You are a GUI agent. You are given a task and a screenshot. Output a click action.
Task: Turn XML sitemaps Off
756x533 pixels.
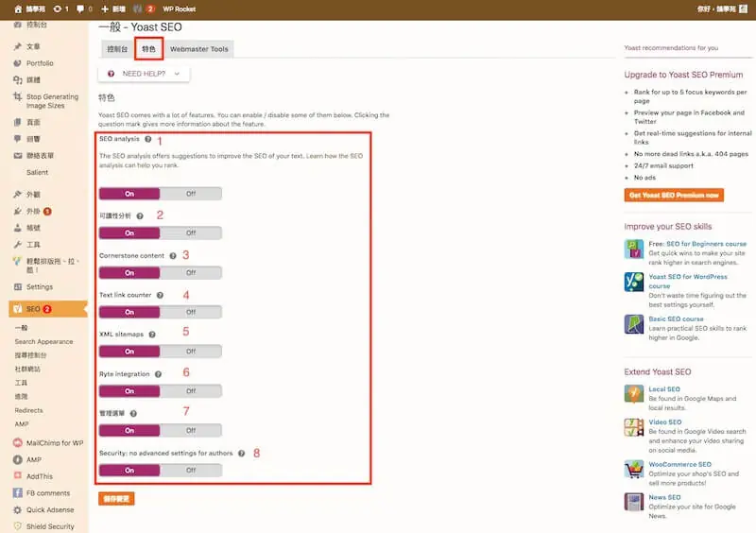click(191, 352)
